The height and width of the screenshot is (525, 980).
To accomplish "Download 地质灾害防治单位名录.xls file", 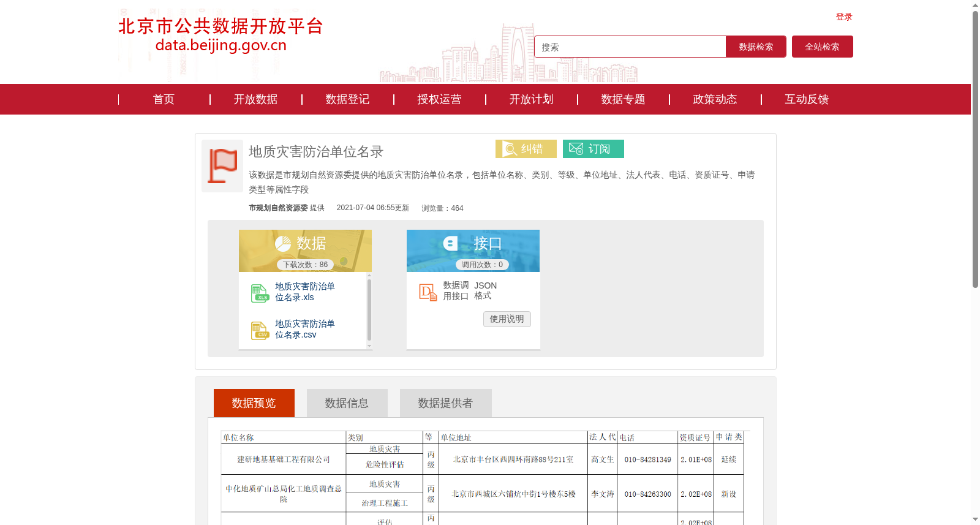I will coord(304,292).
